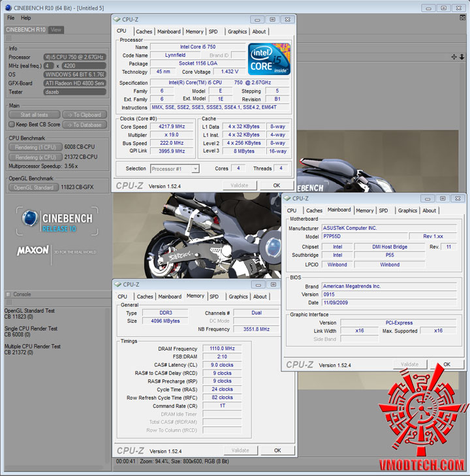Click the DRAM Frequency value 1110.0 MHz
Image resolution: width=470 pixels, height=476 pixels.
point(222,349)
